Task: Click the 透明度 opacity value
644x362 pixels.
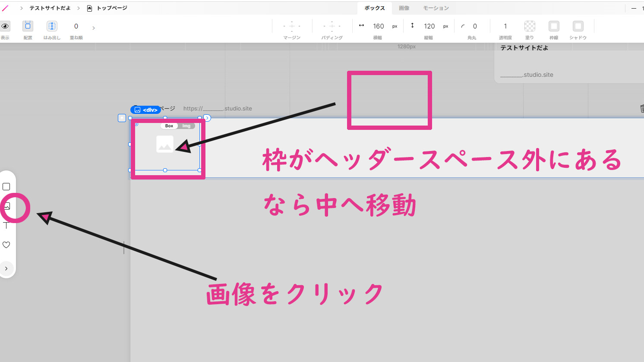Action: tap(505, 26)
